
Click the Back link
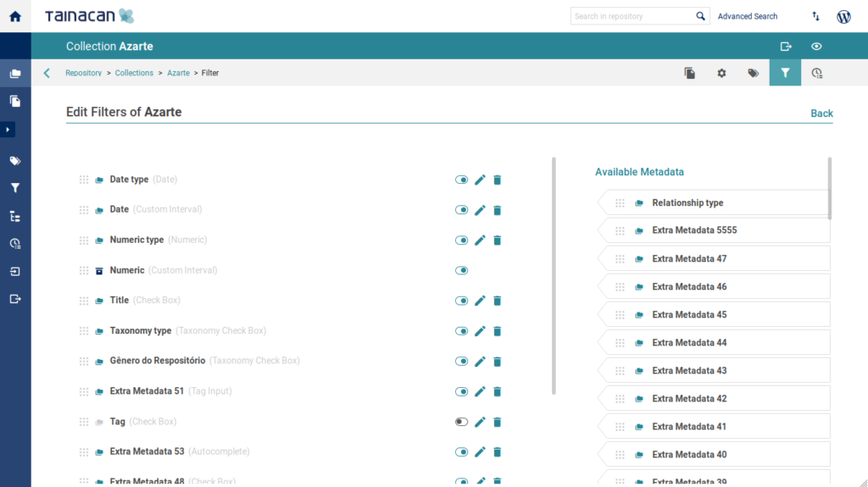821,113
